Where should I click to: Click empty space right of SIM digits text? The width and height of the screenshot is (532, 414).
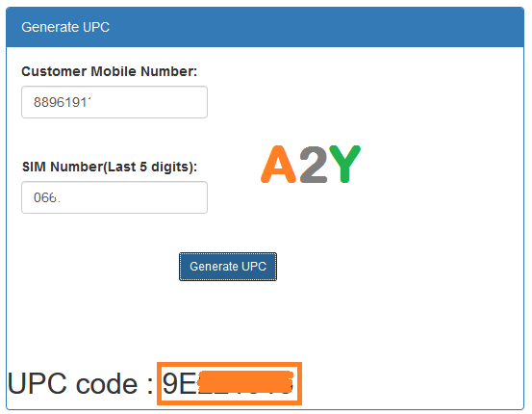(134, 197)
